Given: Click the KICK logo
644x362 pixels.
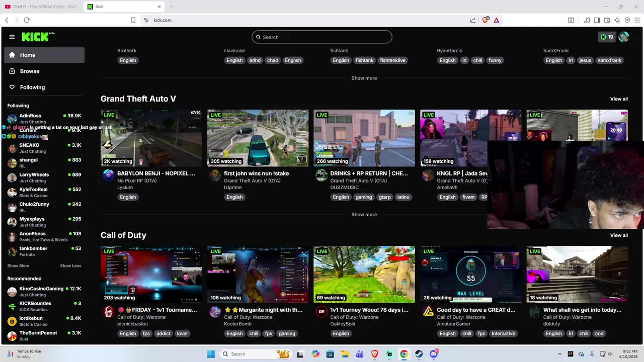Looking at the screenshot, I should pyautogui.click(x=38, y=37).
